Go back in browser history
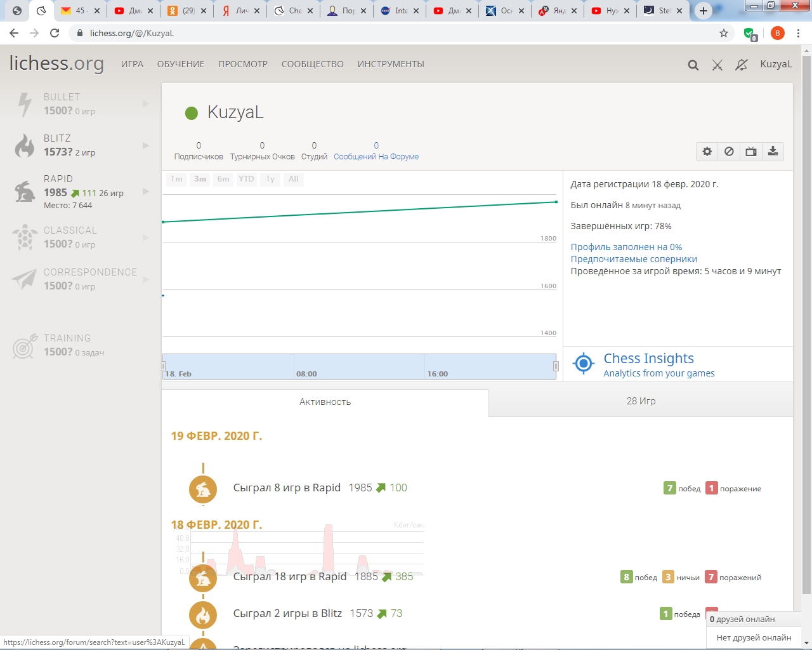This screenshot has width=812, height=650. [14, 33]
